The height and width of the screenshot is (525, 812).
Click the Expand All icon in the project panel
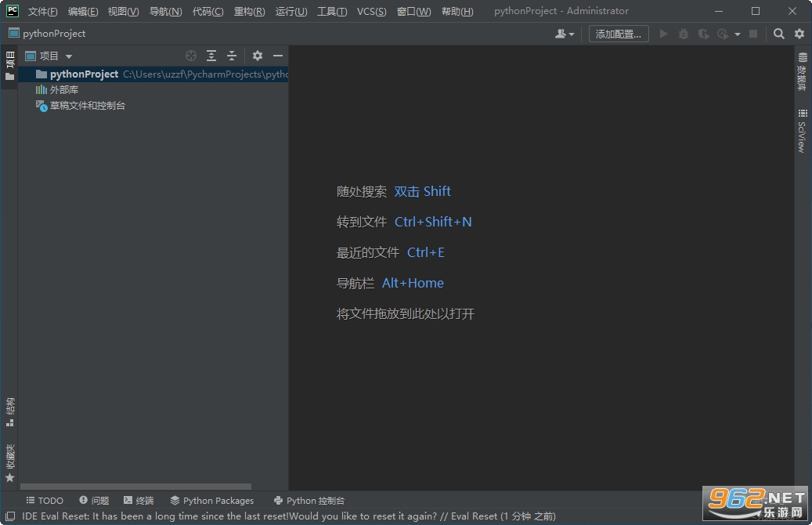click(x=211, y=56)
